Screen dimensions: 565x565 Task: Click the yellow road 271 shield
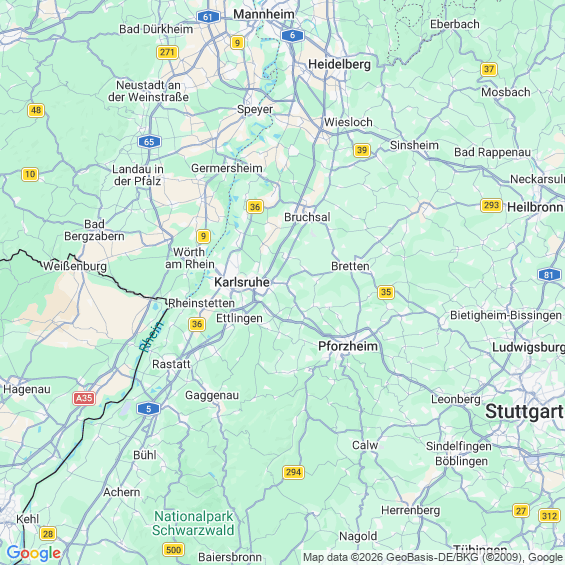pos(167,52)
